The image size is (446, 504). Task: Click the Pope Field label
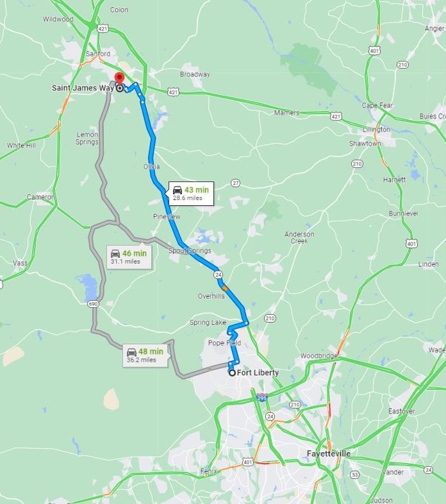224,343
